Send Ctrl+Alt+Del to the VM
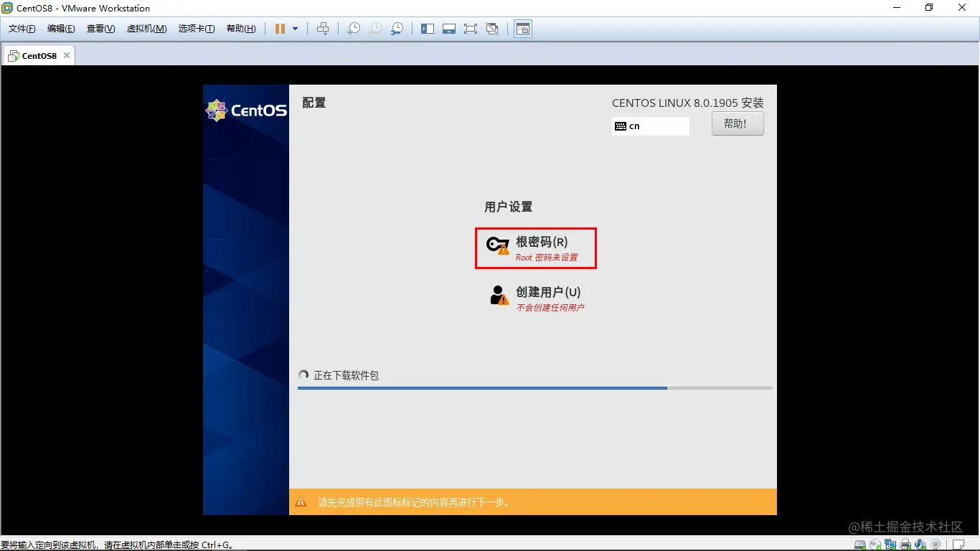980x551 pixels. (323, 29)
